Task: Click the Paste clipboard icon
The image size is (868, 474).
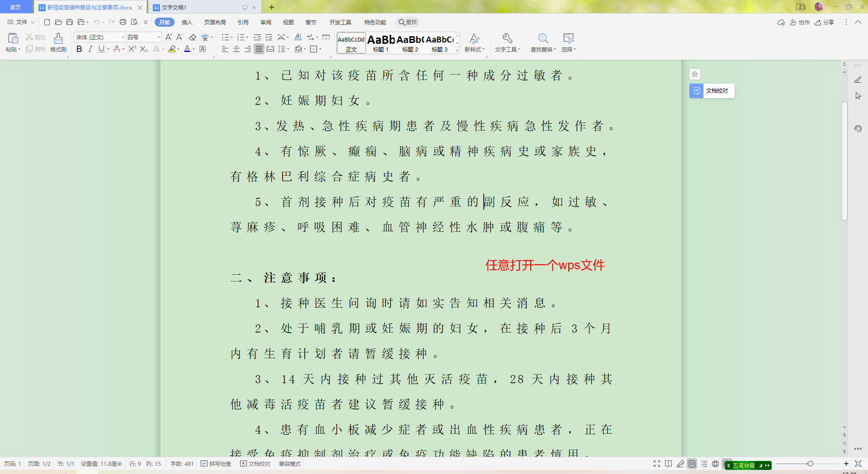Action: 13,38
